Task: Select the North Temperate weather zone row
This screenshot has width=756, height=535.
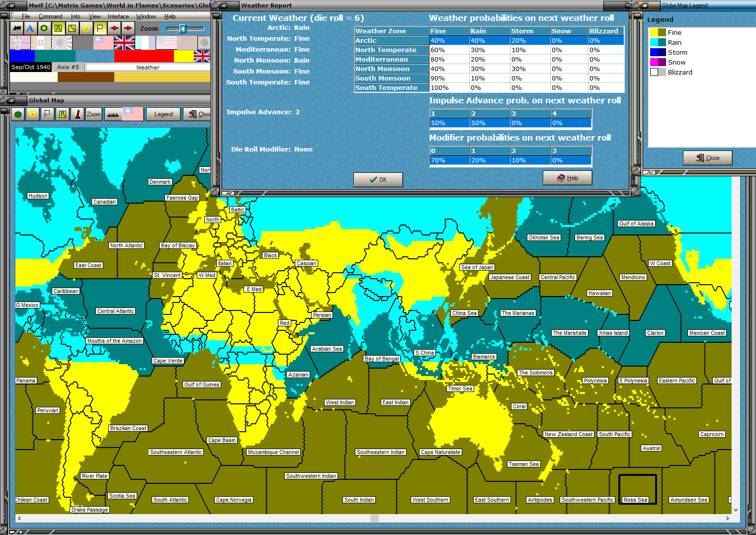Action: [x=489, y=50]
